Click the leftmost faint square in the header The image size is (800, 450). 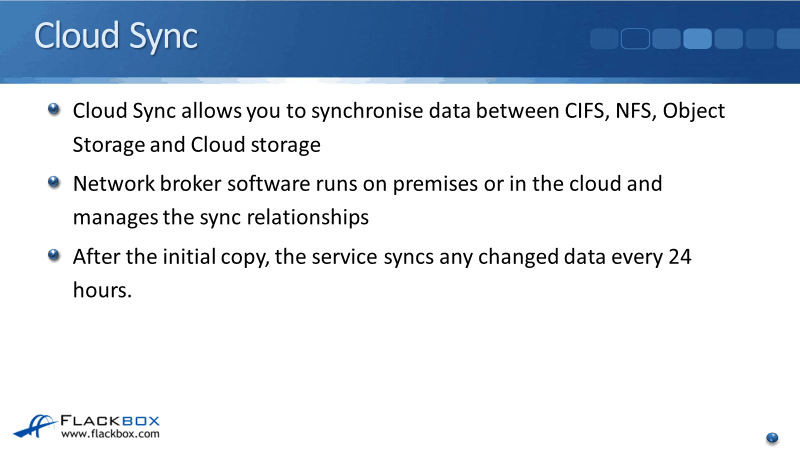point(605,39)
